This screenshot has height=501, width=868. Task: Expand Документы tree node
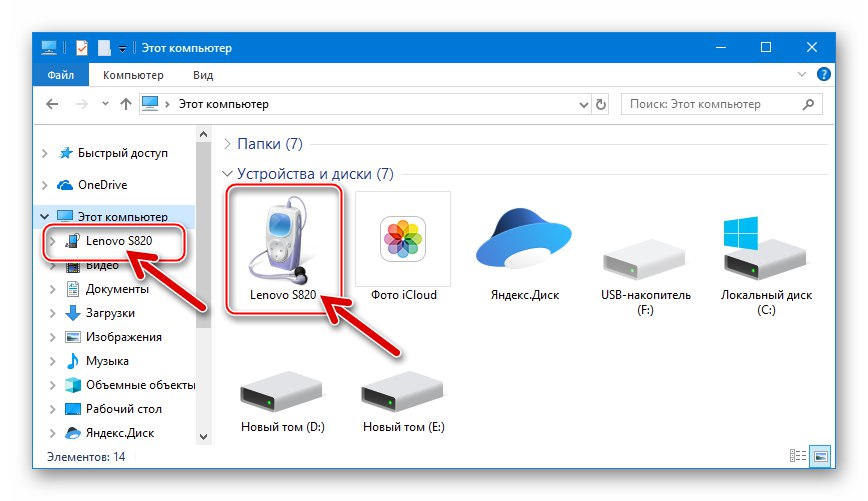[x=53, y=289]
